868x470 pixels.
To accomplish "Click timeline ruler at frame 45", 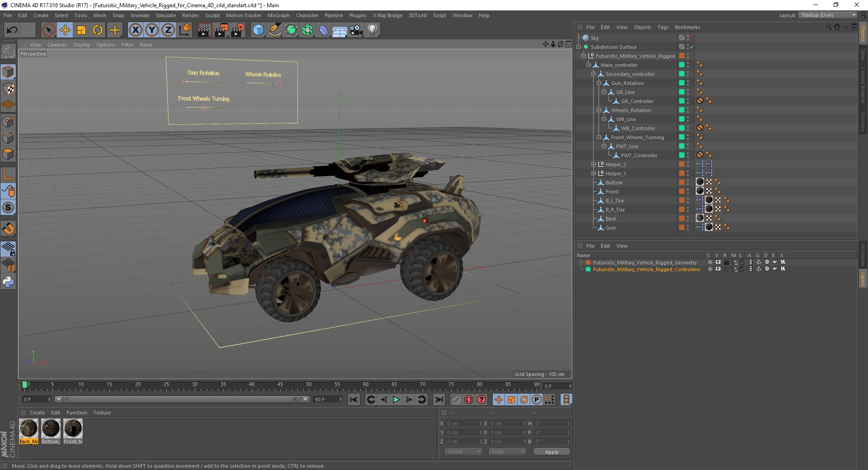I will click(280, 385).
